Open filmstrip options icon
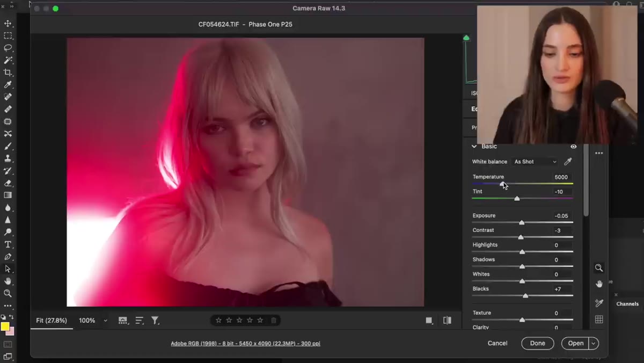 pyautogui.click(x=123, y=321)
